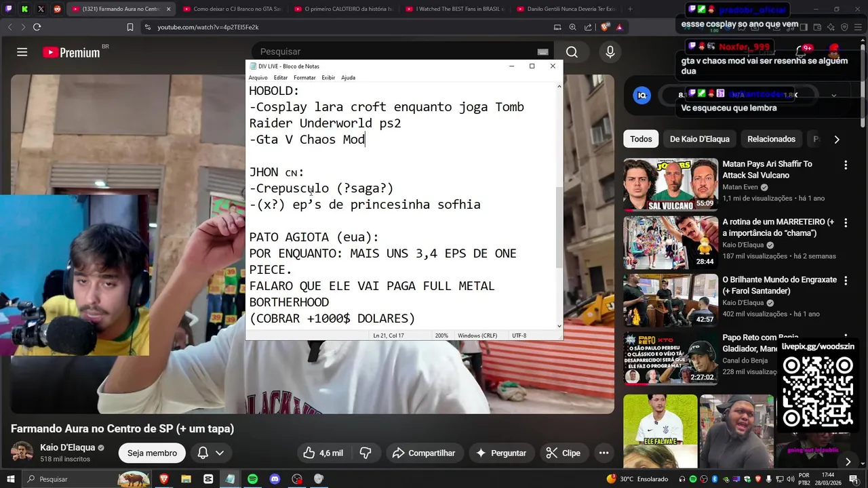Switch to the 'Como deixar o CJ Branco' tab

coord(232,9)
